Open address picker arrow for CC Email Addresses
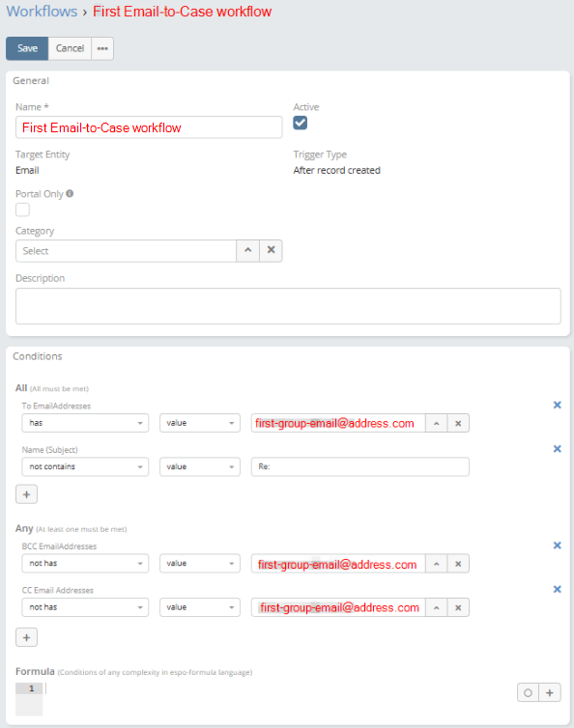The height and width of the screenshot is (728, 574). [437, 607]
